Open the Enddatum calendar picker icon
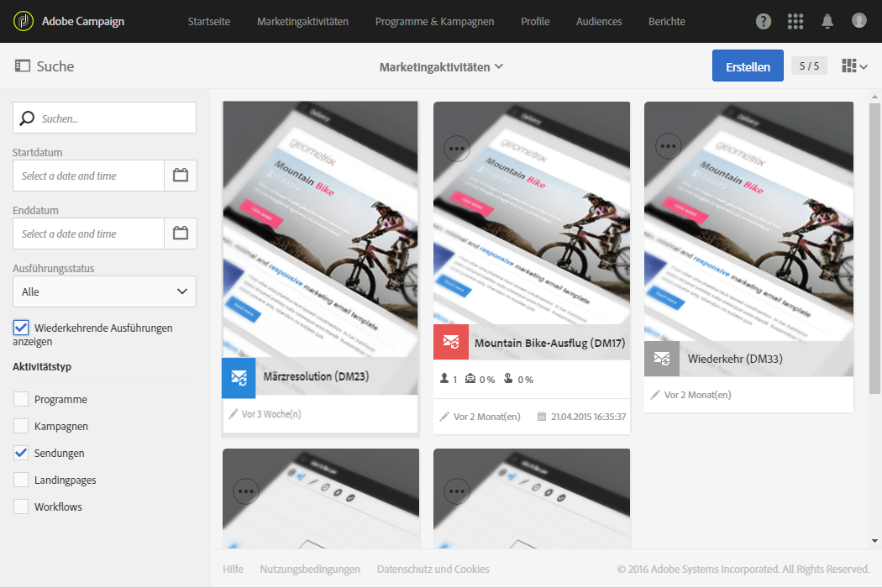Image resolution: width=882 pixels, height=588 pixels. (181, 234)
